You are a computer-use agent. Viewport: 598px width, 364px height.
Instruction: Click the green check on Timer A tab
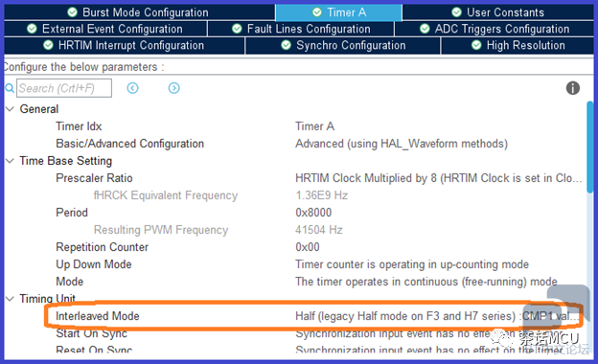[x=317, y=12]
